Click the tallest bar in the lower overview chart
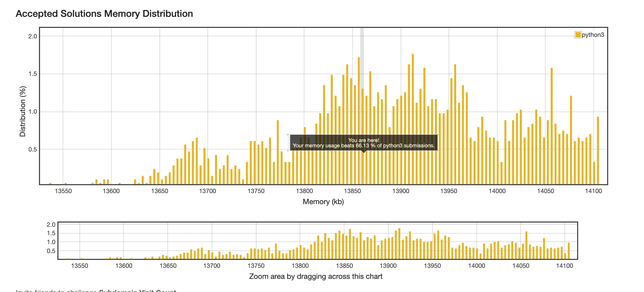Viewport: 644px width, 292px height. [399, 244]
